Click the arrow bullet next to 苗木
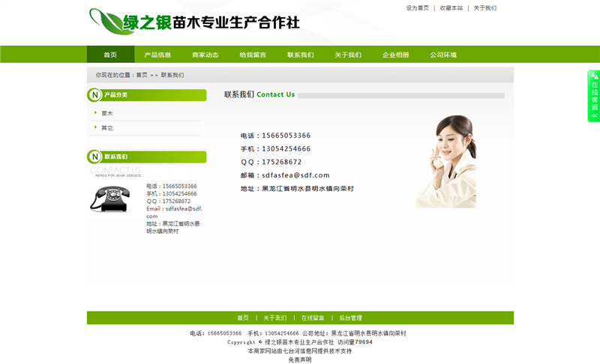Viewport: 600px width, 364px height. [x=95, y=112]
